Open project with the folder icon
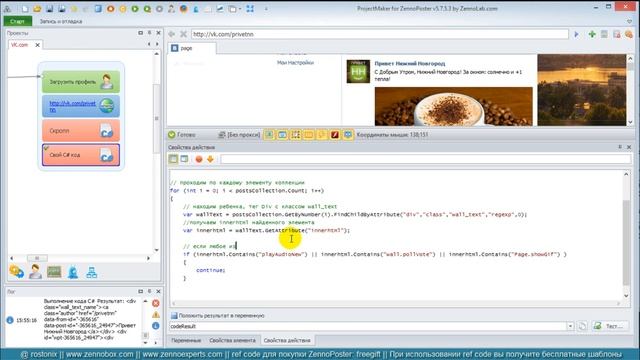Image resolution: width=640 pixels, height=360 pixels. point(37,9)
